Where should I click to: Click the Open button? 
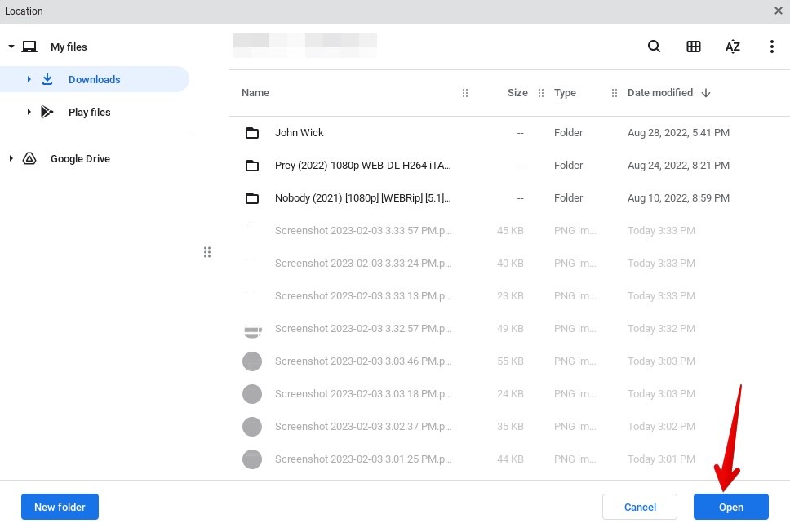click(730, 507)
